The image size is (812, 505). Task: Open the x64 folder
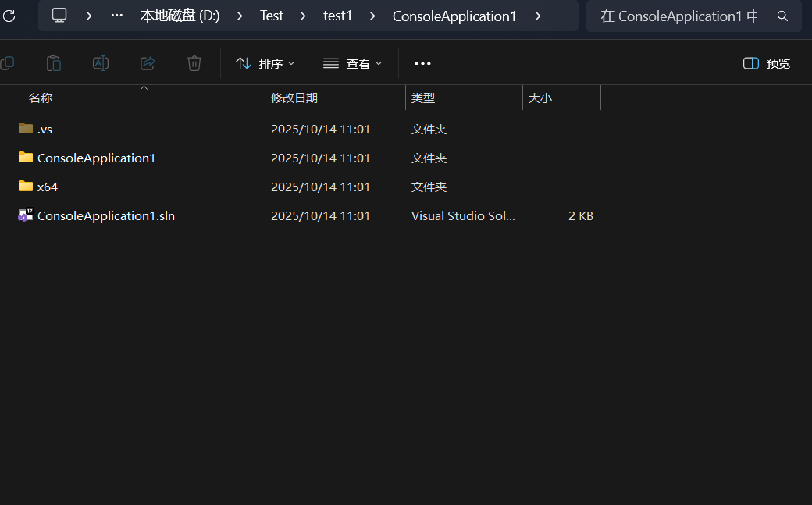48,187
